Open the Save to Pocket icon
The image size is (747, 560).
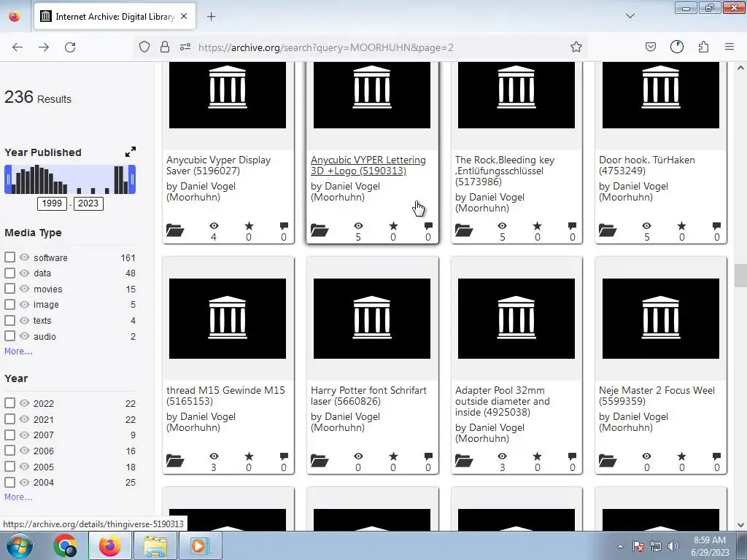[x=650, y=47]
